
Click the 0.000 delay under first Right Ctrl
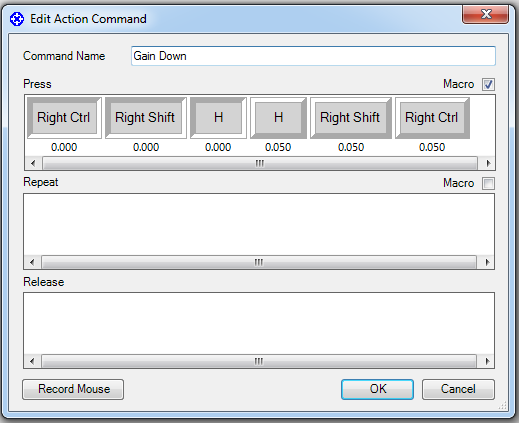[64, 147]
